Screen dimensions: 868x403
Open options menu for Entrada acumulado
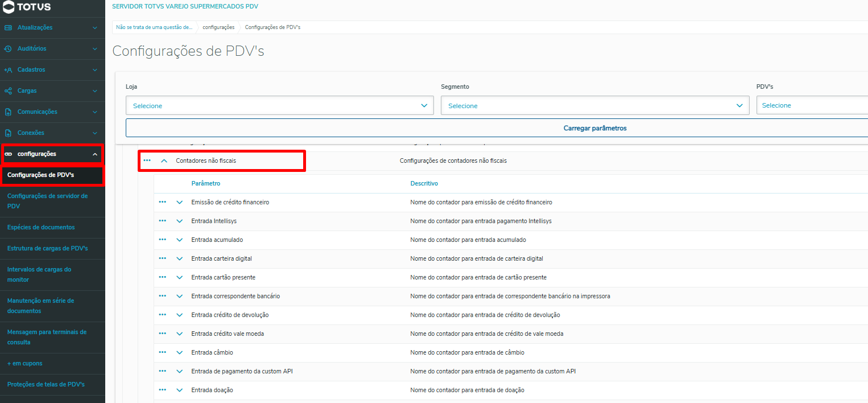[x=163, y=240]
